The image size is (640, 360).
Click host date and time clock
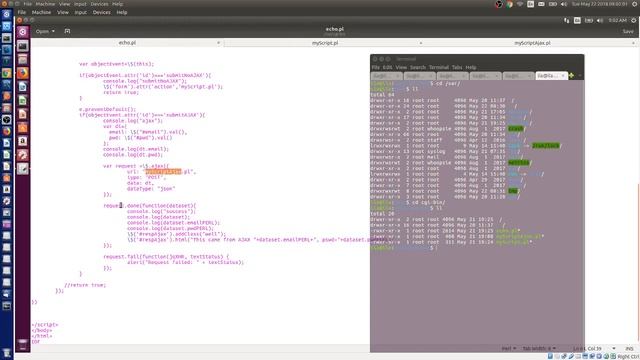(x=600, y=4)
